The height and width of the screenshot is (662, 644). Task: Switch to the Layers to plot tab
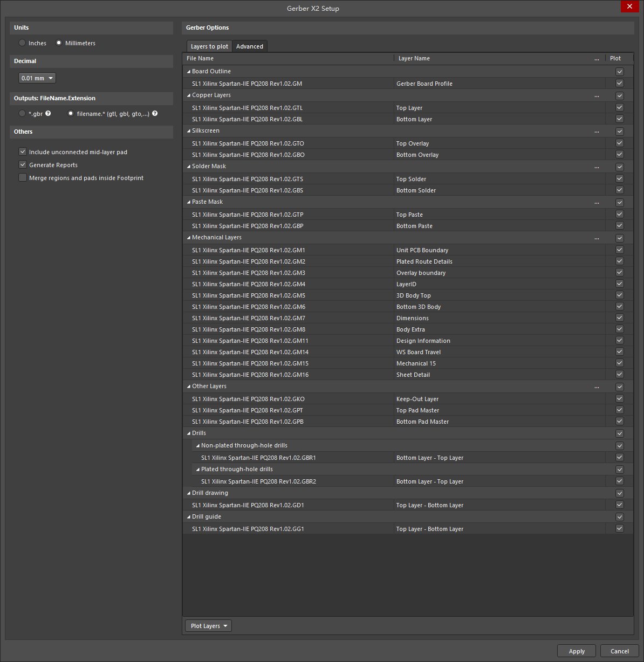coord(209,46)
